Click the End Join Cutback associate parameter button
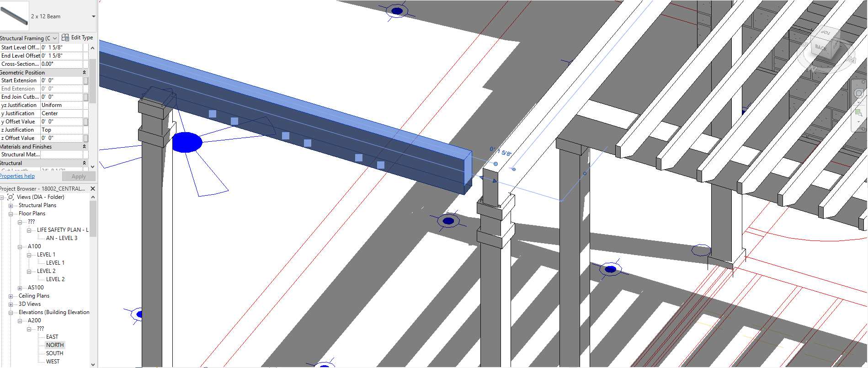Viewport: 868px width, 368px height. pos(85,97)
